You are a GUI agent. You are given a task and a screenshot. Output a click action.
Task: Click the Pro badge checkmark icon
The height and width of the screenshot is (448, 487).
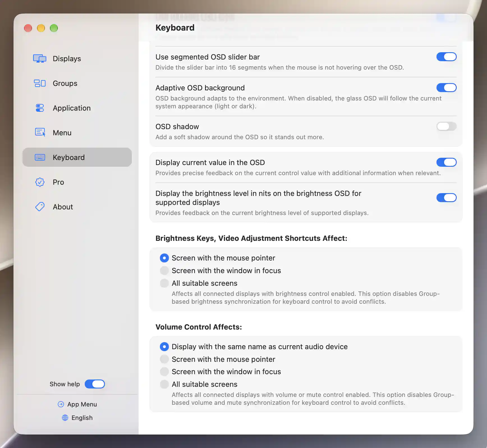40,182
